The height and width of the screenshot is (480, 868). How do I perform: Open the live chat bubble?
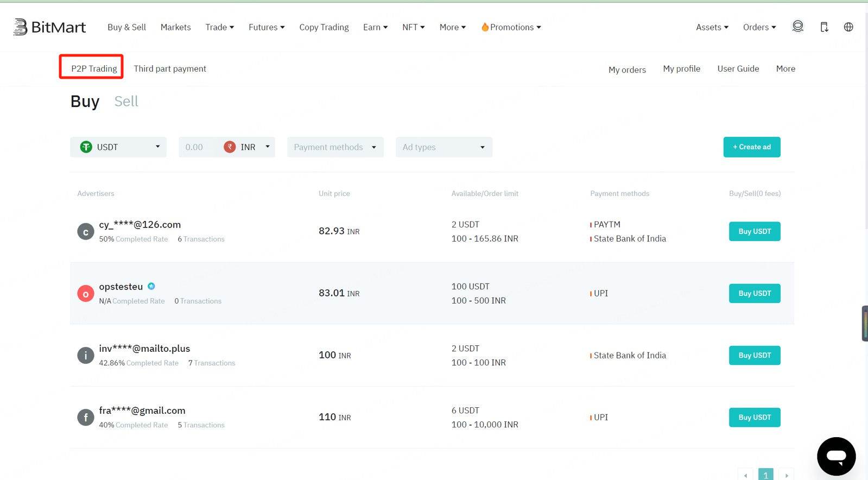[x=836, y=456]
